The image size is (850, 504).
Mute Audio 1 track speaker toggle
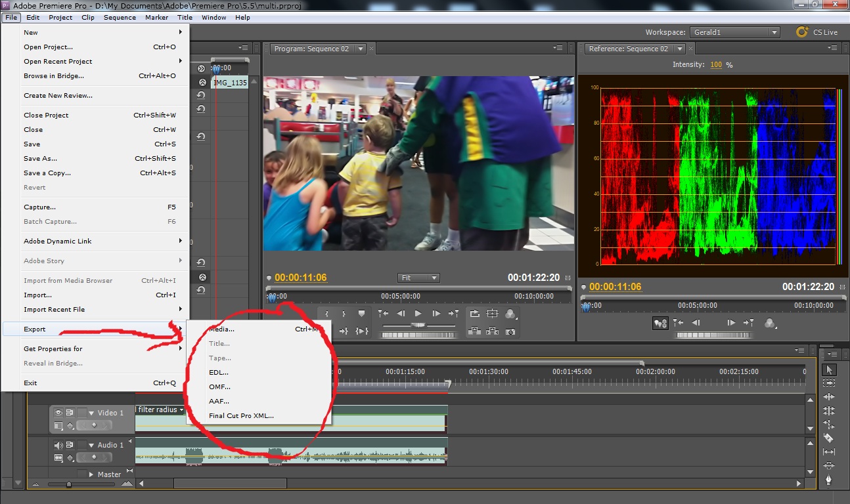coord(58,445)
